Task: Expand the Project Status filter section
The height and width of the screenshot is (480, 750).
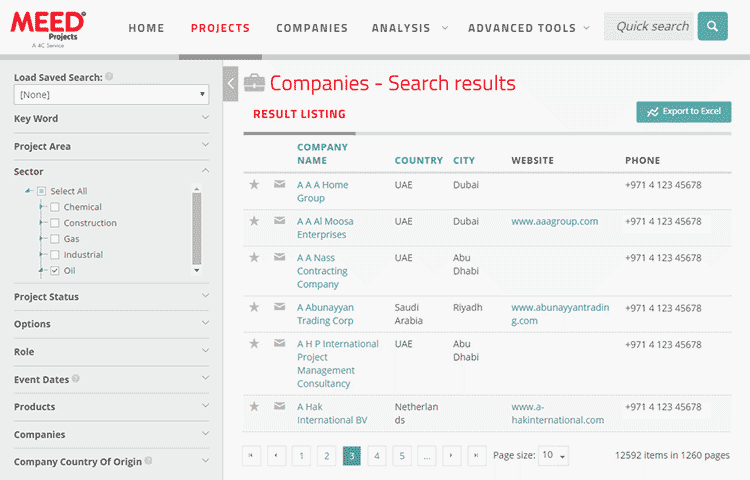Action: [111, 297]
